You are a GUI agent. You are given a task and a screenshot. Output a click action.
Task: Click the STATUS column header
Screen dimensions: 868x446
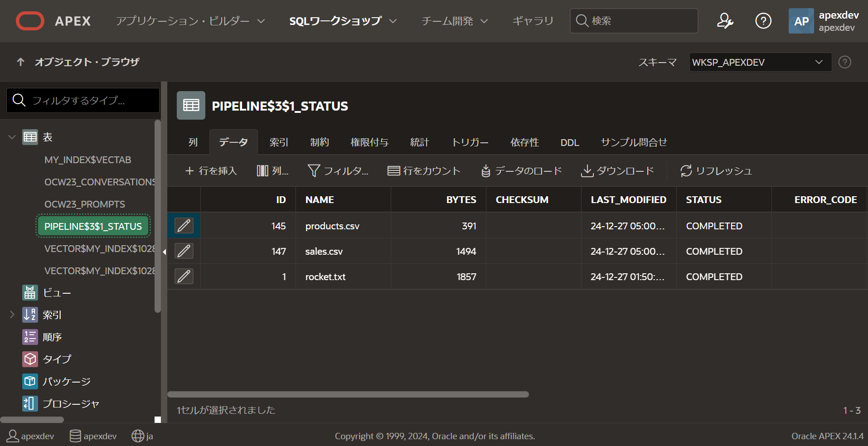click(724, 199)
